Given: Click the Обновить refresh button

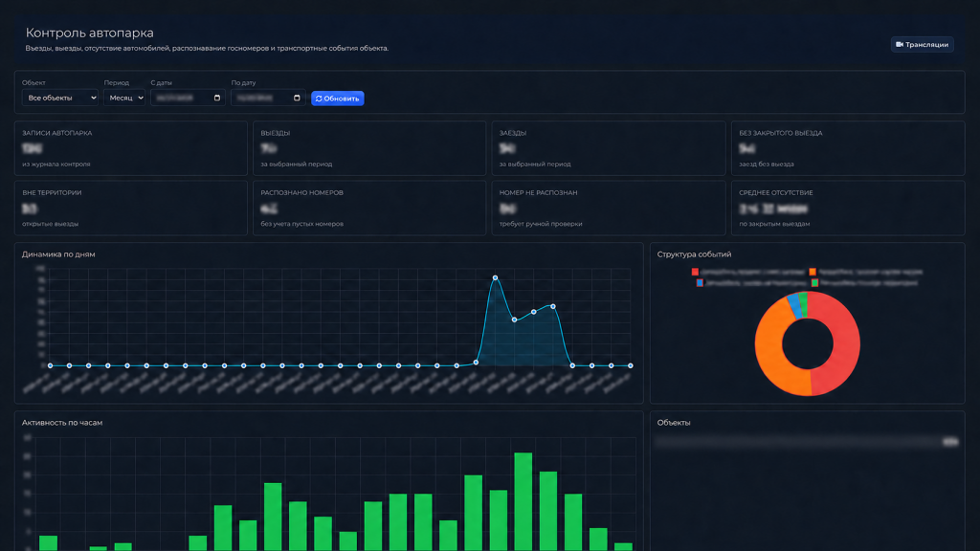Looking at the screenshot, I should coord(338,99).
